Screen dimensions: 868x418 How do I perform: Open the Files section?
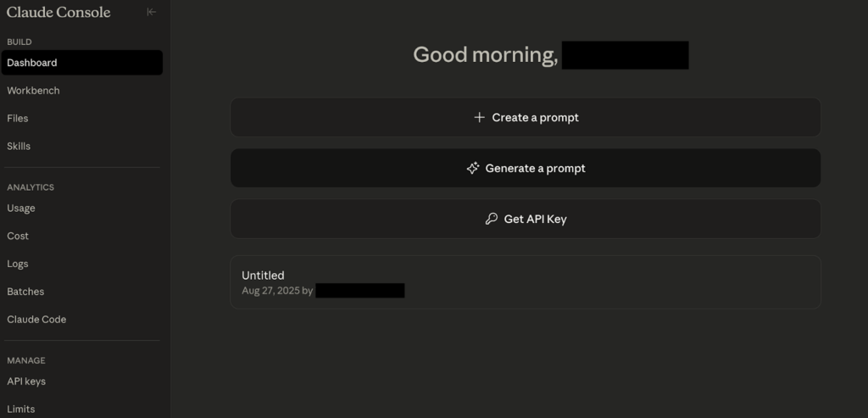click(x=18, y=119)
